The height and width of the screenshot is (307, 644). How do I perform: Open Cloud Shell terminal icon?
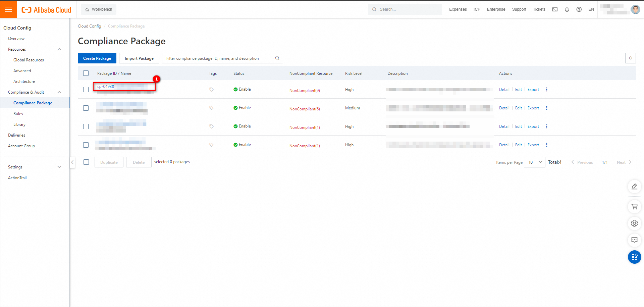(555, 9)
